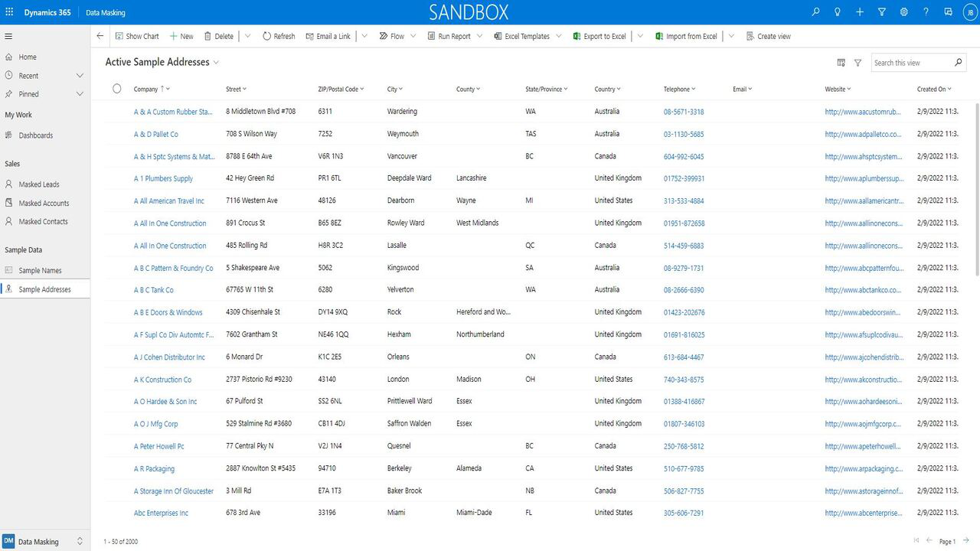Open Masked Leads in the sidebar
The height and width of the screenshot is (551, 980).
pyautogui.click(x=38, y=184)
